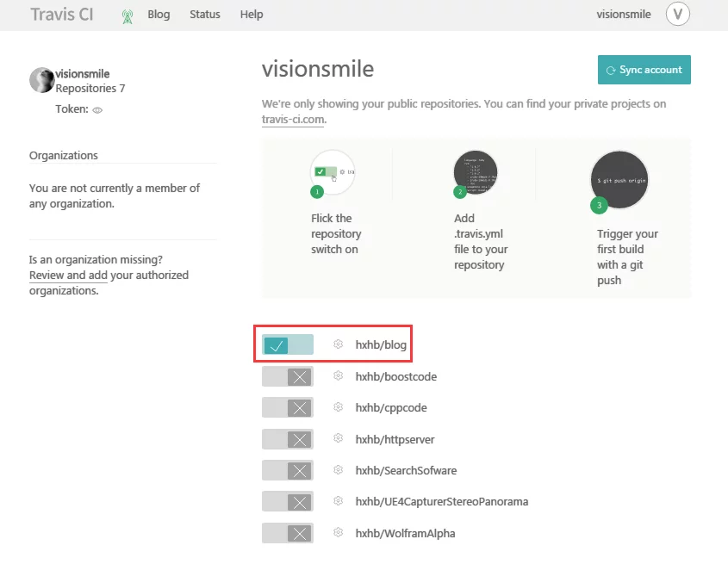Click the visionsmile profile photo in sidebar
Image resolution: width=728 pixels, height=564 pixels.
41,80
